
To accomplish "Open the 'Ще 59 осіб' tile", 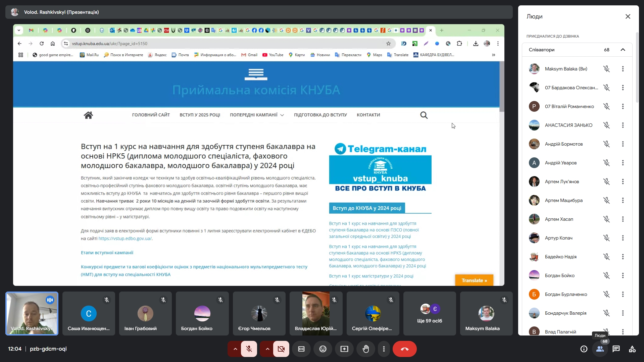I will coord(430,313).
